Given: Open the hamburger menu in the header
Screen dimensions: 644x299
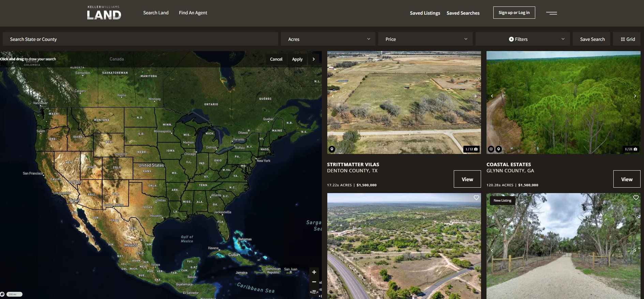Looking at the screenshot, I should (x=551, y=13).
